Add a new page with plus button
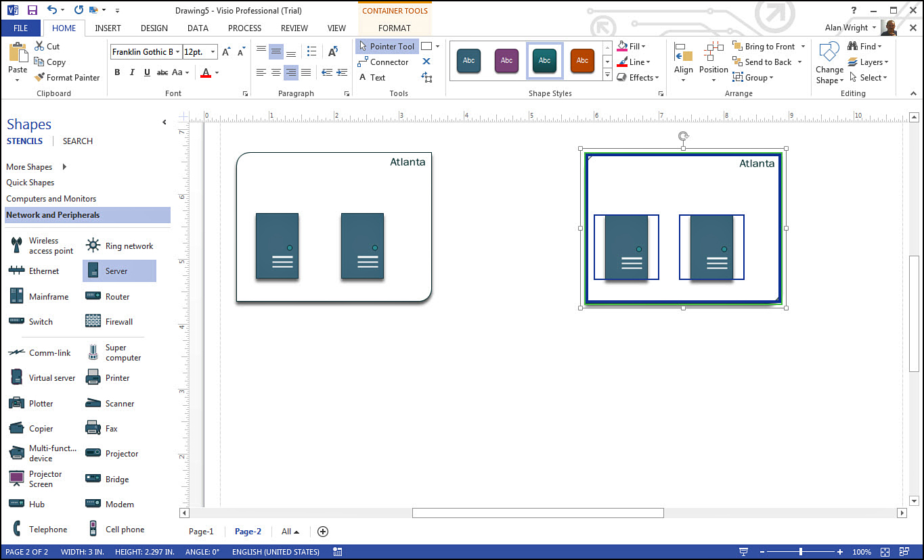The height and width of the screenshot is (560, 924). (x=323, y=532)
